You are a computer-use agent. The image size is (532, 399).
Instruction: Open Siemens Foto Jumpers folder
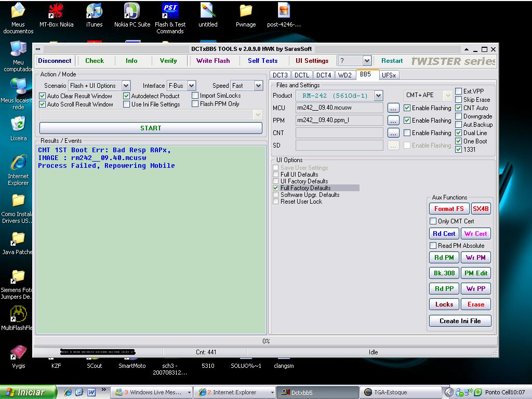coord(17,284)
